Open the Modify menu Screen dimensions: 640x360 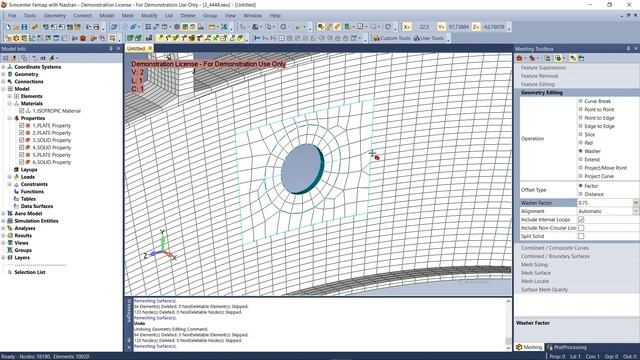click(x=149, y=16)
